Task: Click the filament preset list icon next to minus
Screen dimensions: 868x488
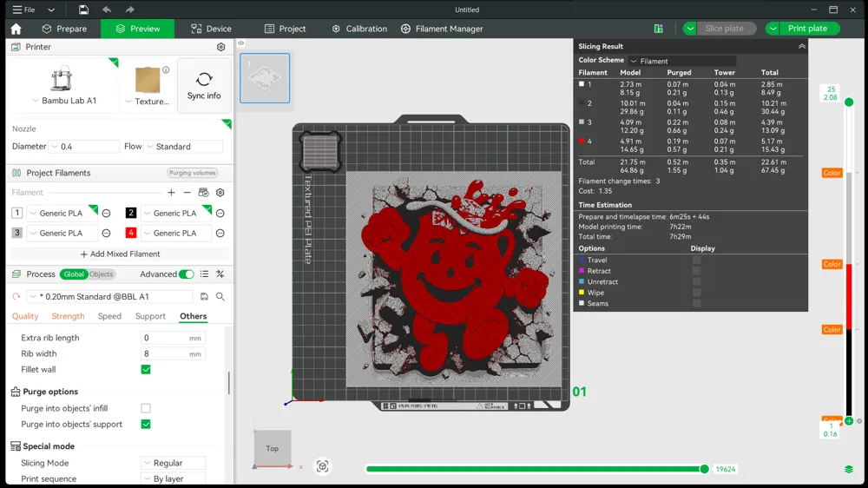Action: click(204, 192)
